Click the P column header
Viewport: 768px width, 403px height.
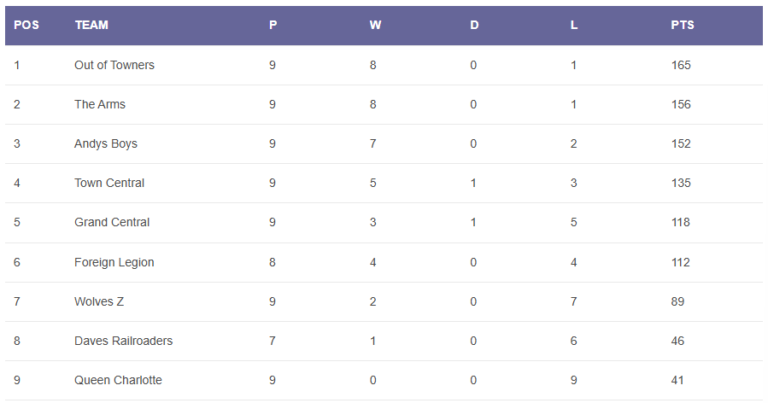[x=273, y=25]
